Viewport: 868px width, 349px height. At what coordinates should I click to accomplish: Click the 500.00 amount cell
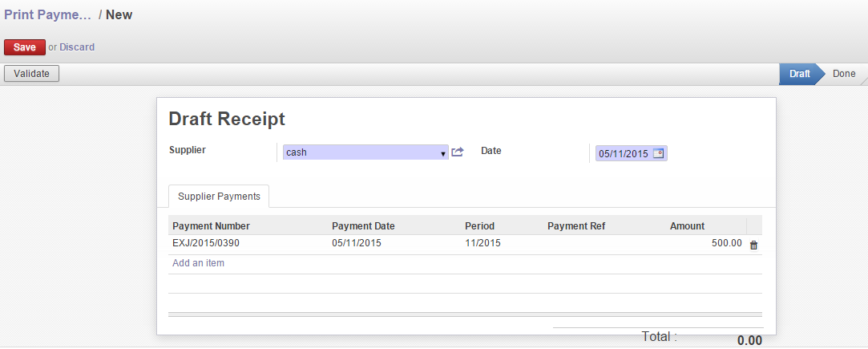coord(727,242)
